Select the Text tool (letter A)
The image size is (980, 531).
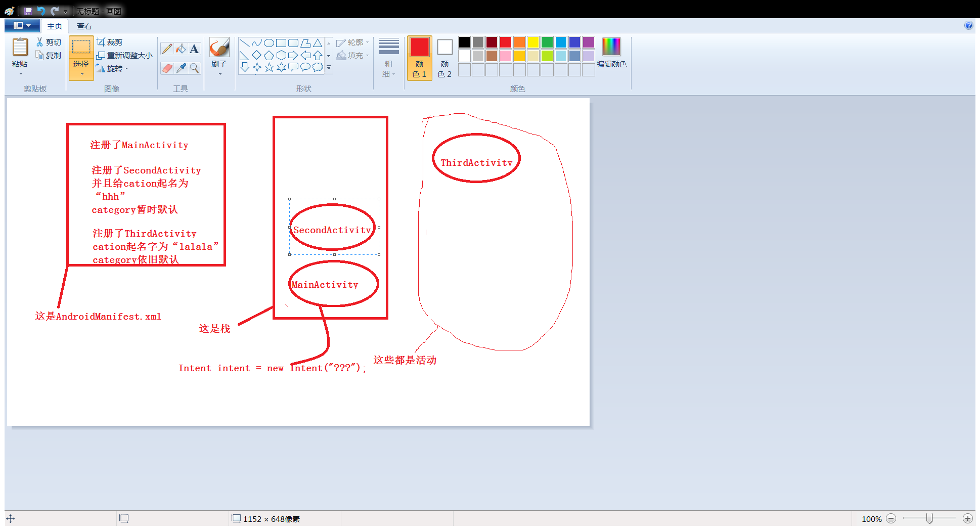pyautogui.click(x=194, y=49)
